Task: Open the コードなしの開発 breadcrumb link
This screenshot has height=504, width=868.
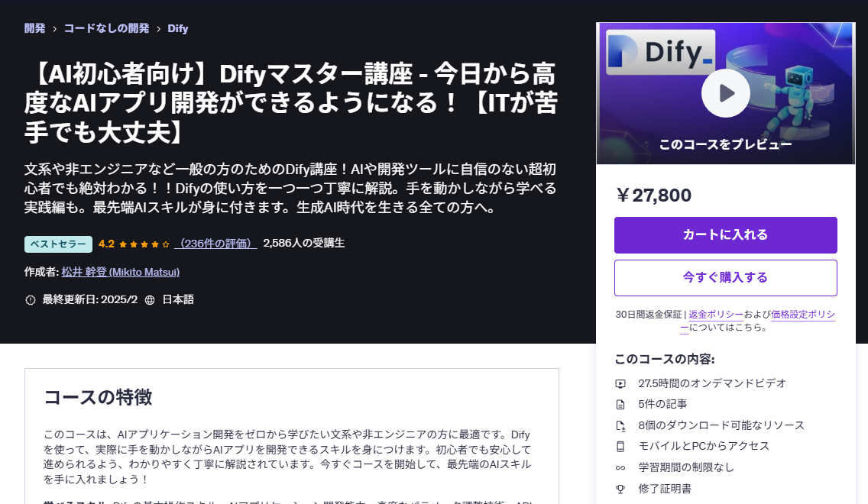Action: tap(107, 28)
